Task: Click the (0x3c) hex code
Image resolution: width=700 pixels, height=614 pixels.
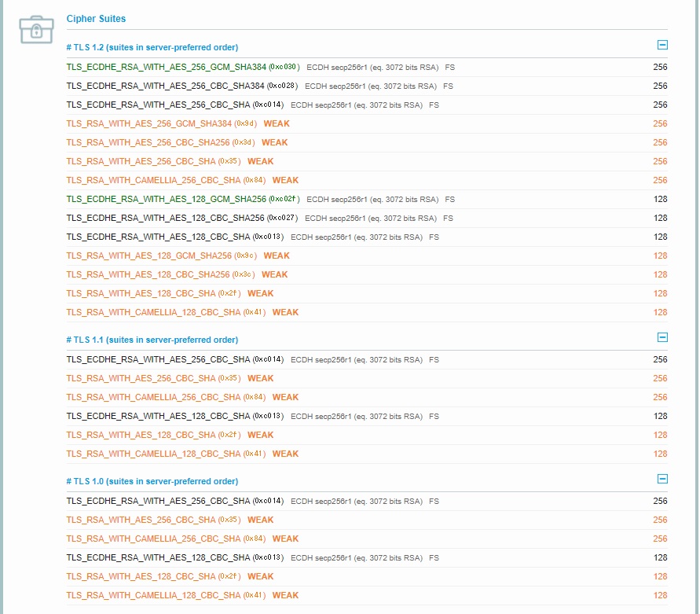Action: 244,274
